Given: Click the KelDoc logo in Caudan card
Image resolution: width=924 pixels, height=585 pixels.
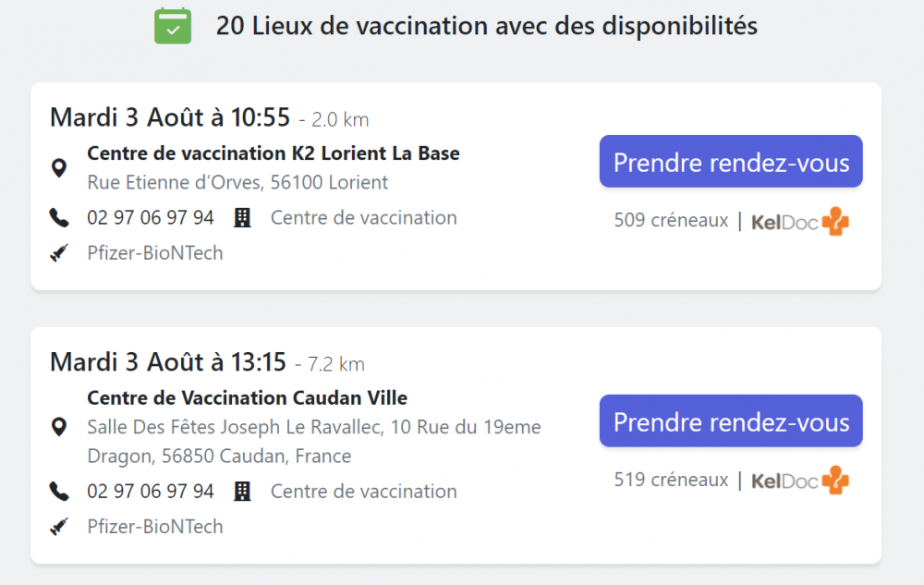Looking at the screenshot, I should tap(800, 481).
